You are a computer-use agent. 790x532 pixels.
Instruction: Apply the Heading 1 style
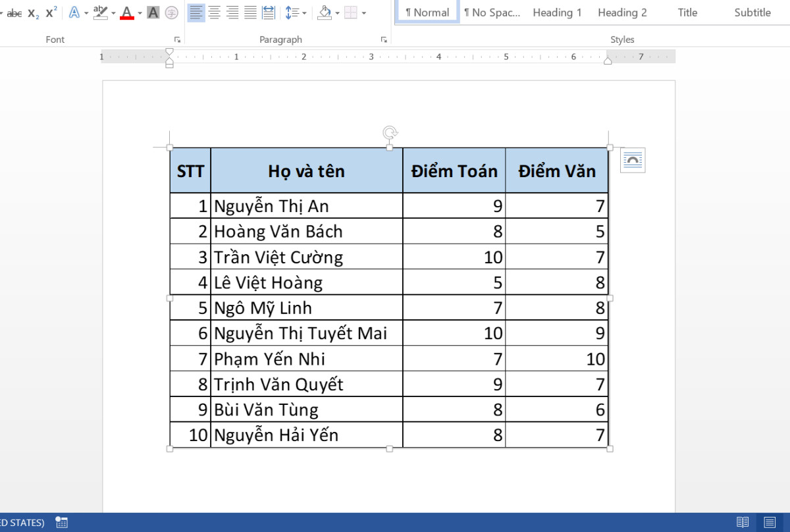[x=557, y=13]
